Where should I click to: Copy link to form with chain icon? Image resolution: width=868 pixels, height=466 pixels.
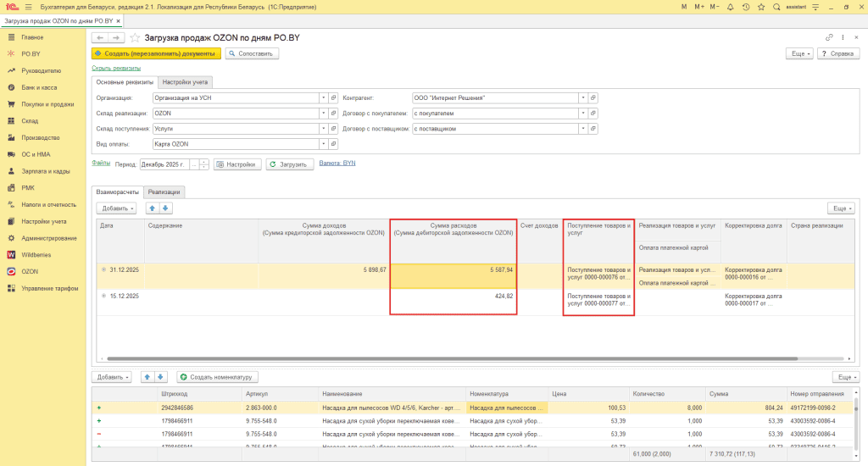[829, 37]
